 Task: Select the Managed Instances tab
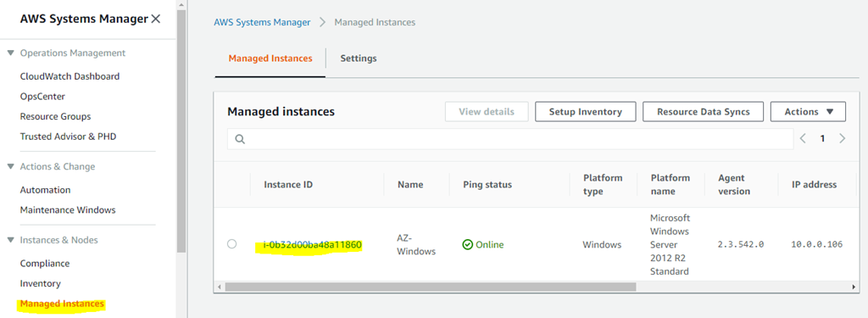click(x=270, y=59)
